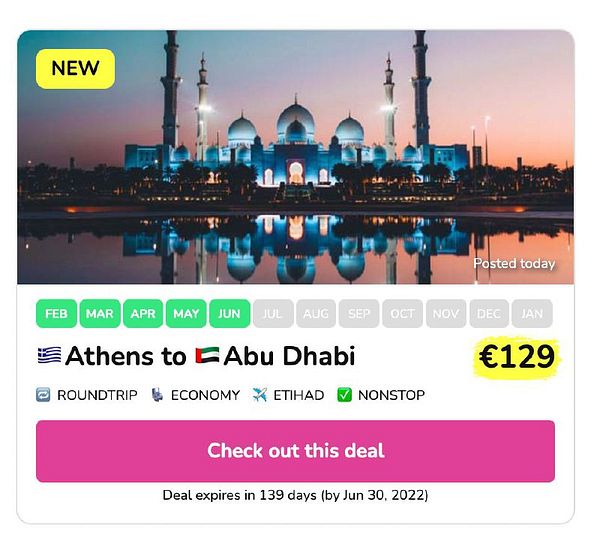The width and height of the screenshot is (600, 551).
Task: Click the economy seat icon
Action: pos(157,395)
